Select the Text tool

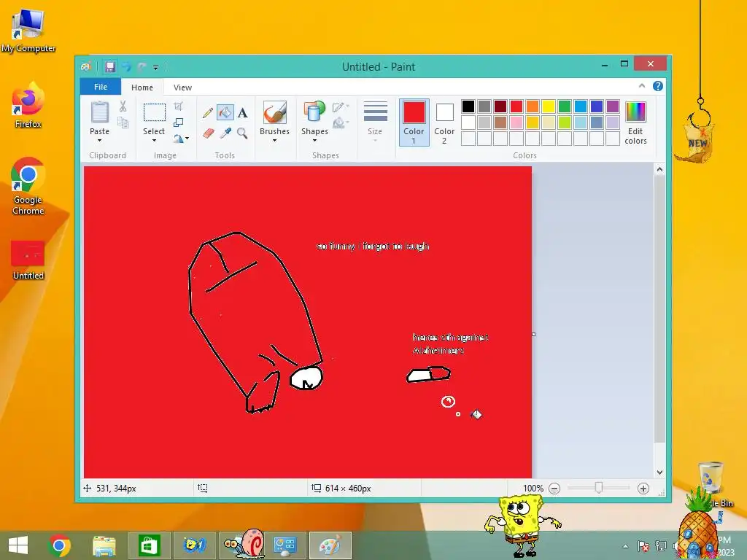point(242,113)
